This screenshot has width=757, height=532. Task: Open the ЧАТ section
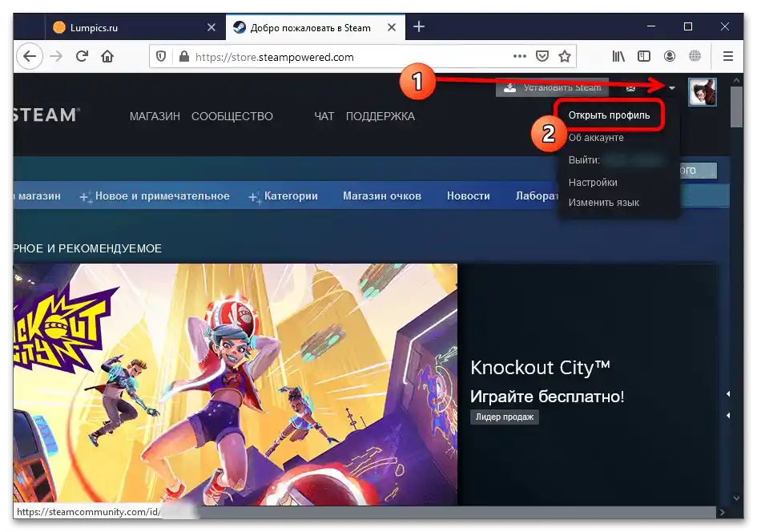point(324,116)
